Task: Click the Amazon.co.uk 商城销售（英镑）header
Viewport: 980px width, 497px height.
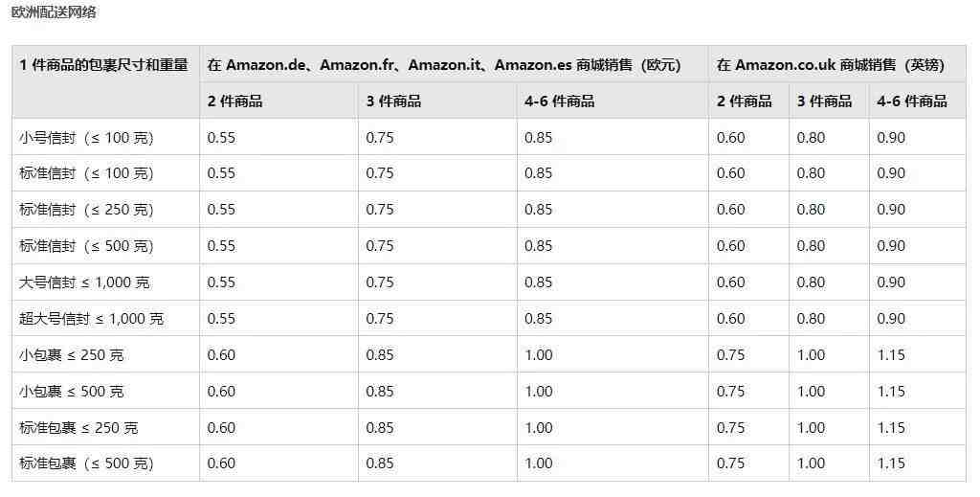Action: (831, 64)
